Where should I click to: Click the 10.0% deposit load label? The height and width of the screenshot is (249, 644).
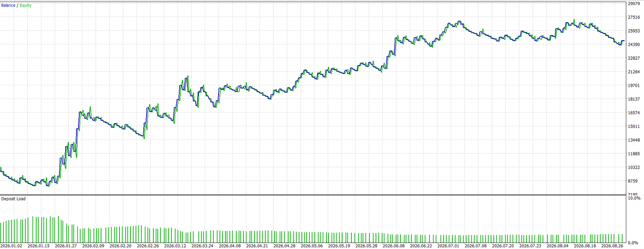coord(634,198)
